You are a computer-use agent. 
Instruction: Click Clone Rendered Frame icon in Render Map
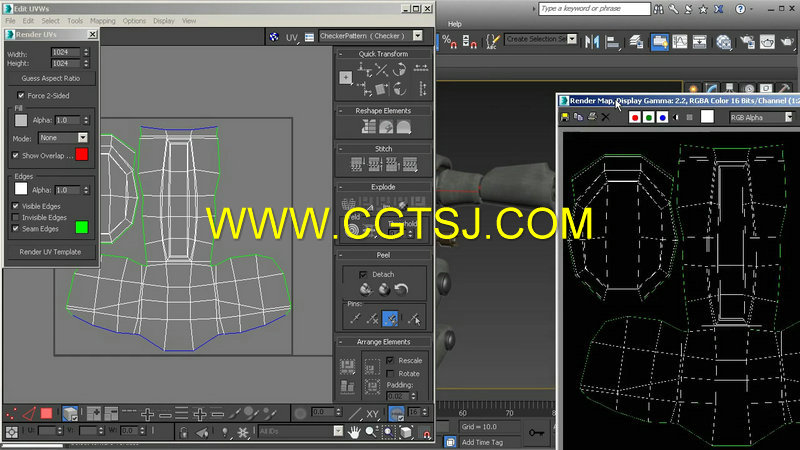[578, 117]
